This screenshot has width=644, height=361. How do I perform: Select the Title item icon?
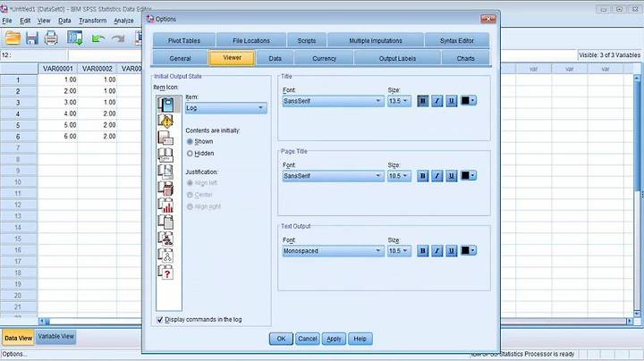(x=166, y=155)
